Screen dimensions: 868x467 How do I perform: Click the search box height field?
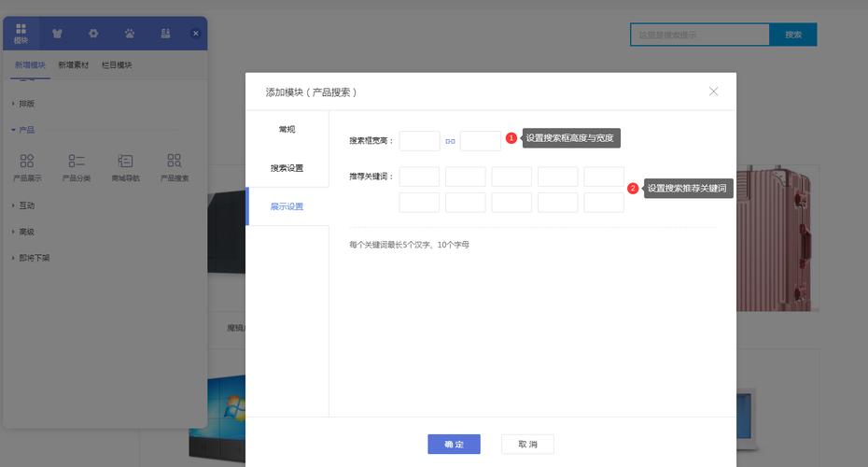(x=481, y=141)
